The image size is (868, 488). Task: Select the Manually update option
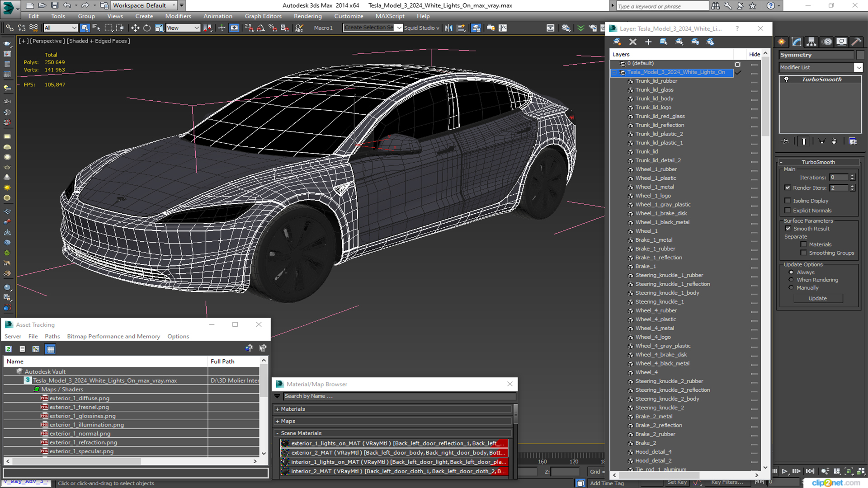pyautogui.click(x=791, y=288)
